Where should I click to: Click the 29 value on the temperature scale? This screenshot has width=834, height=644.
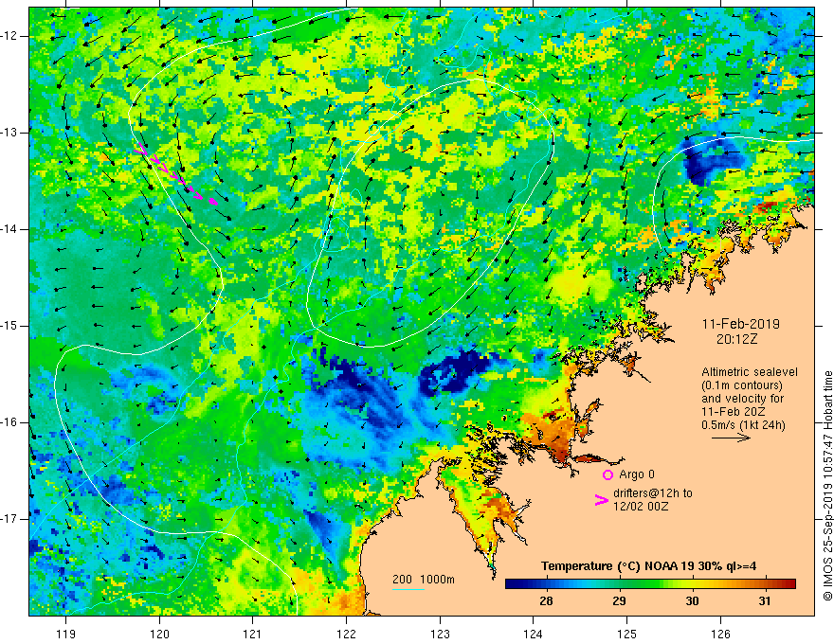tap(619, 601)
